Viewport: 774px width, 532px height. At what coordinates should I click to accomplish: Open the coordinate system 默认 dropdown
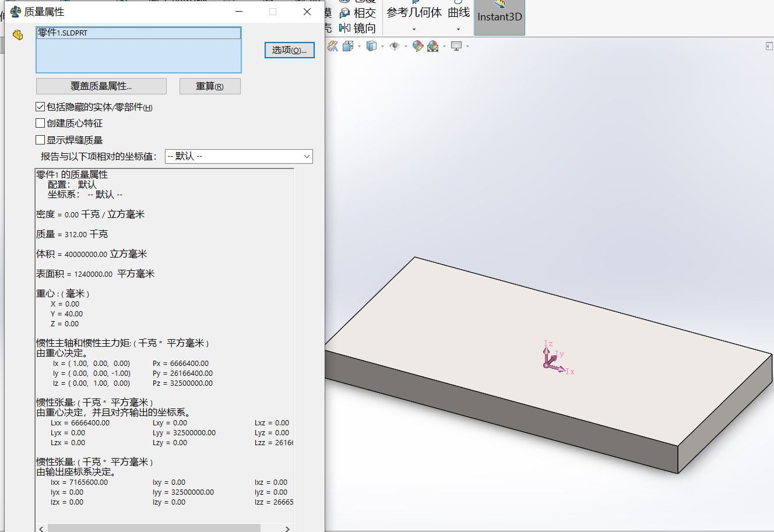[x=239, y=156]
